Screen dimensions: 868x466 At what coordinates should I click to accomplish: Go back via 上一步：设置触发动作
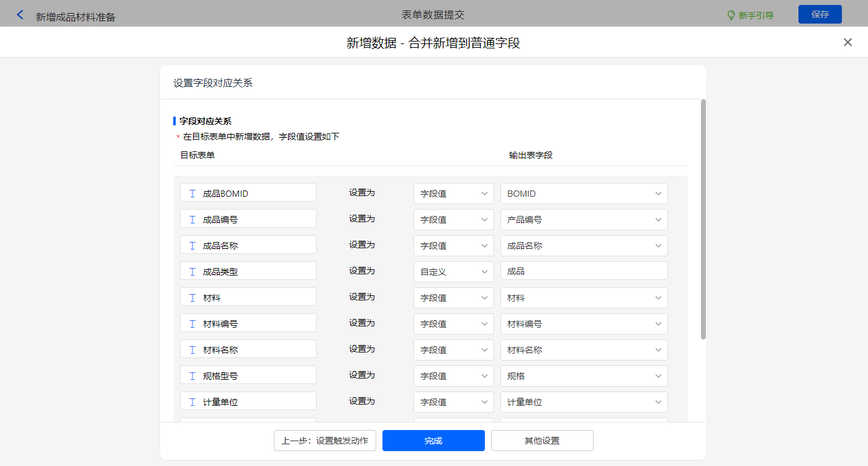(325, 441)
